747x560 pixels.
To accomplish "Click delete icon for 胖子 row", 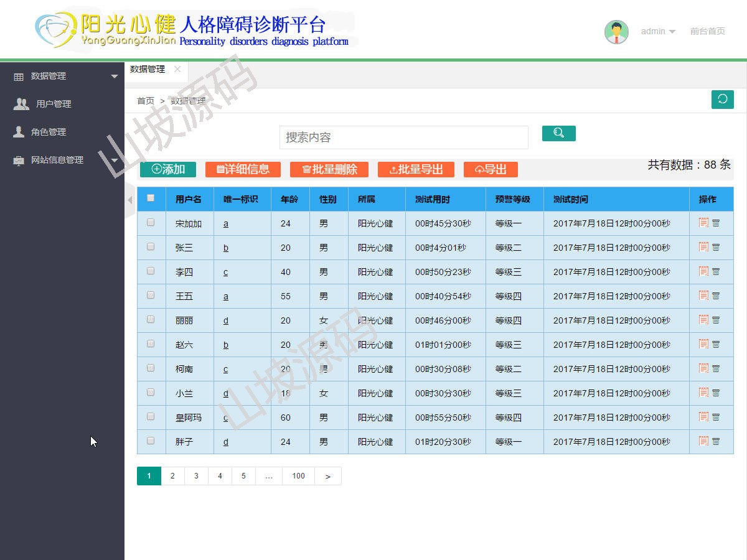I will [716, 441].
